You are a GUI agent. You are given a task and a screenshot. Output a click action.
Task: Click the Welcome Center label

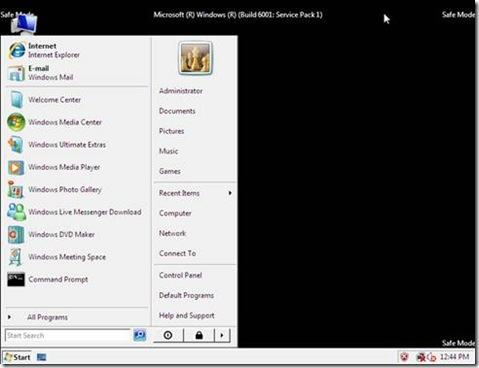point(54,100)
